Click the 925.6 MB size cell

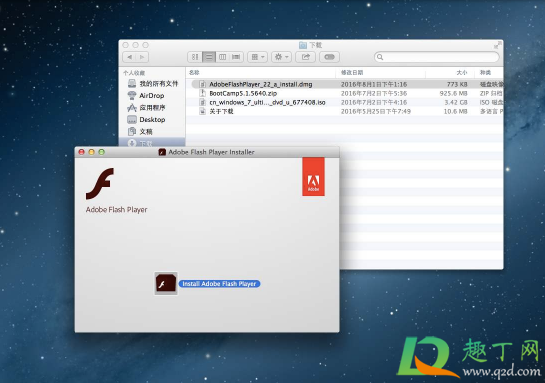453,93
